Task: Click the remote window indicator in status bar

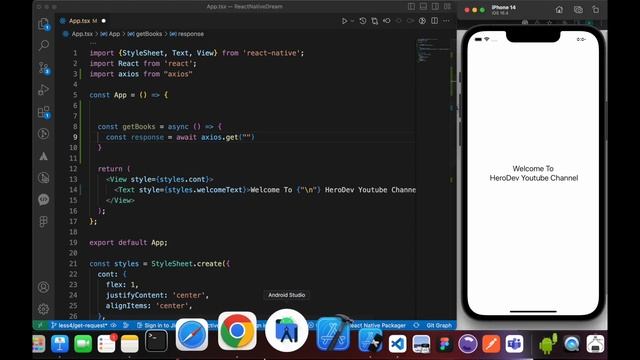Action: click(40, 325)
